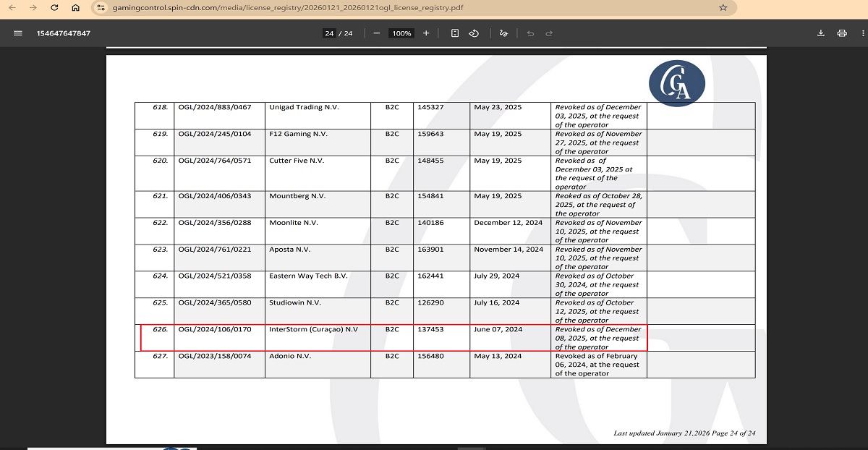
Task: Undo the last annotation
Action: [x=530, y=33]
